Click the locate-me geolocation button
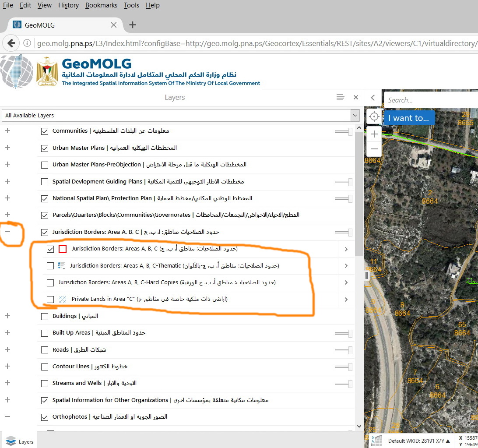 point(374,116)
